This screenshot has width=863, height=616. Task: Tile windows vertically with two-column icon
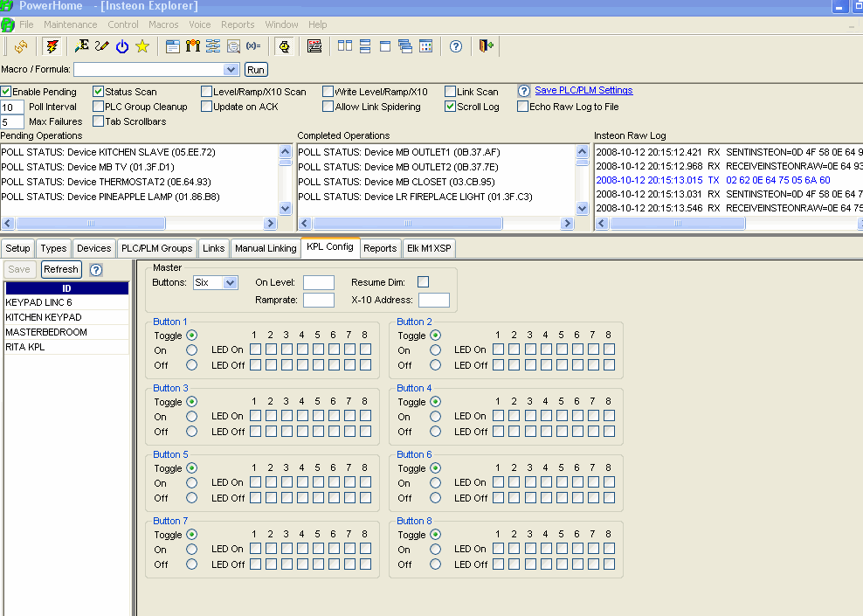[x=345, y=46]
